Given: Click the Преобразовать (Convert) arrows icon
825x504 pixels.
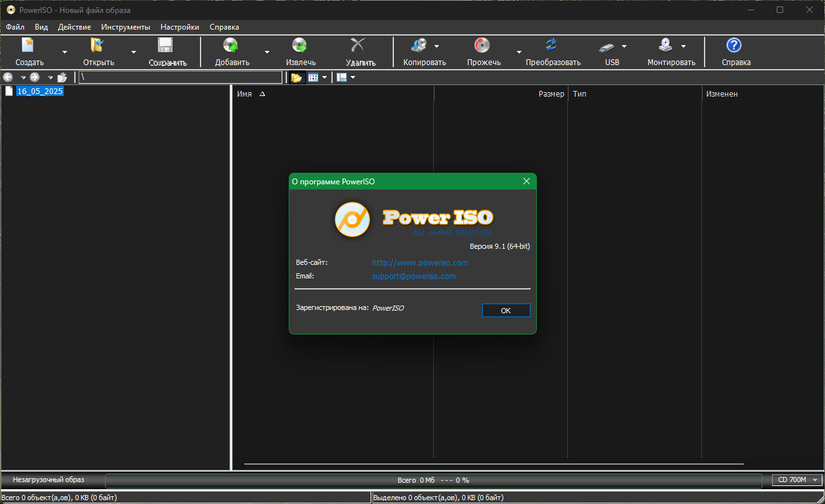Looking at the screenshot, I should click(x=551, y=45).
